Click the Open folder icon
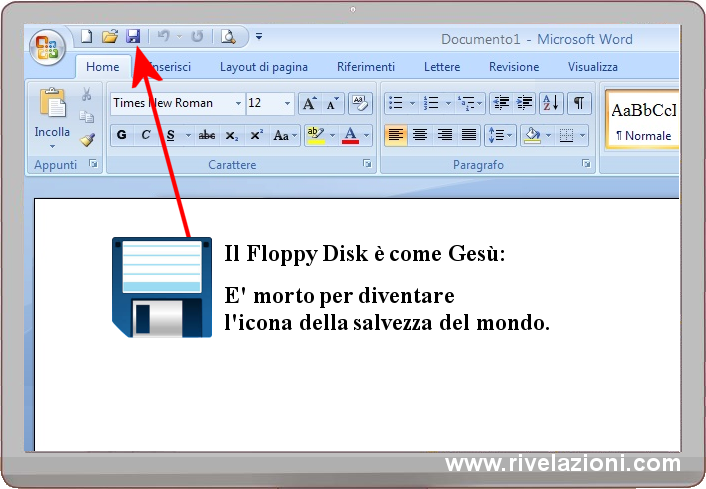The height and width of the screenshot is (489, 706). (110, 37)
